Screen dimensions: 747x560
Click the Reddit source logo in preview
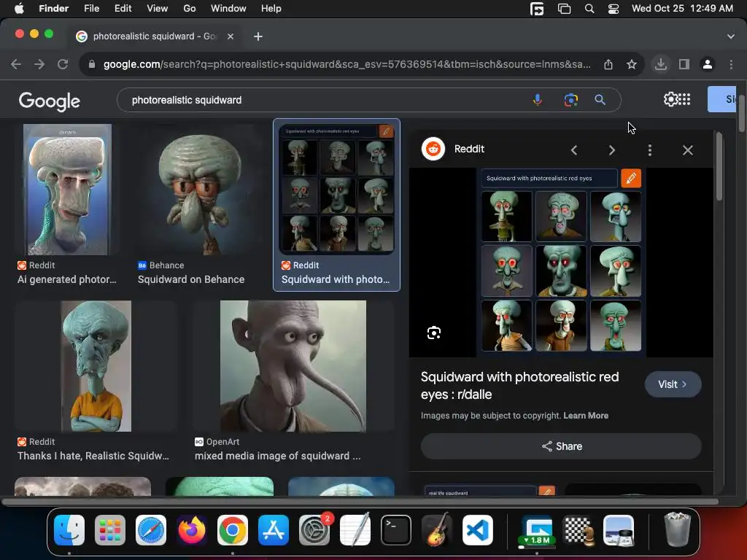click(433, 149)
